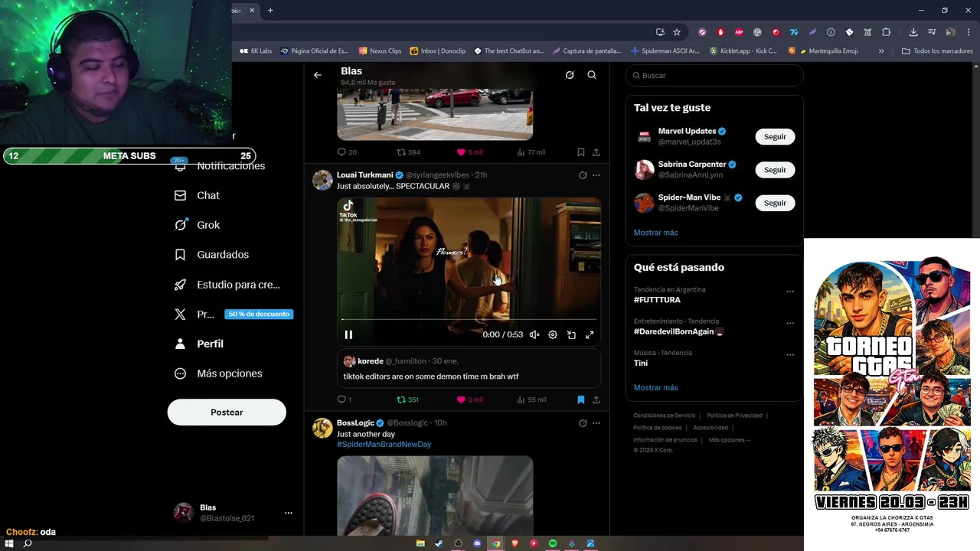The height and width of the screenshot is (551, 980).
Task: Undo repost showing 351 reposts
Action: (407, 399)
